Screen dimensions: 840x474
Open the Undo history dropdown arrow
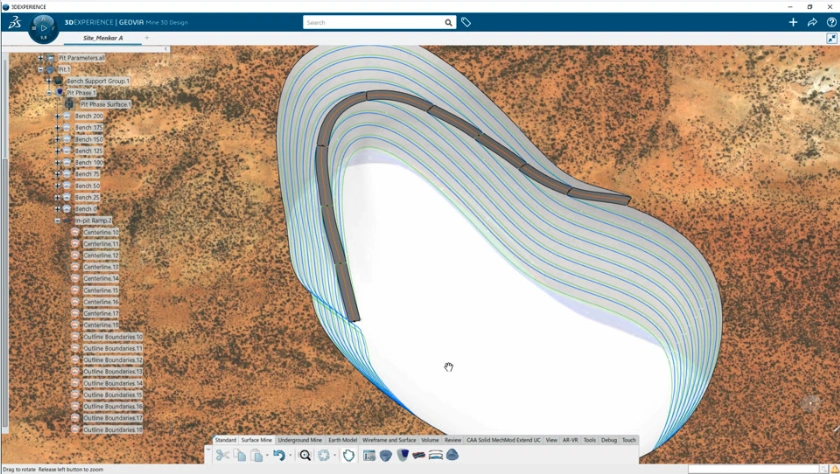[290, 456]
